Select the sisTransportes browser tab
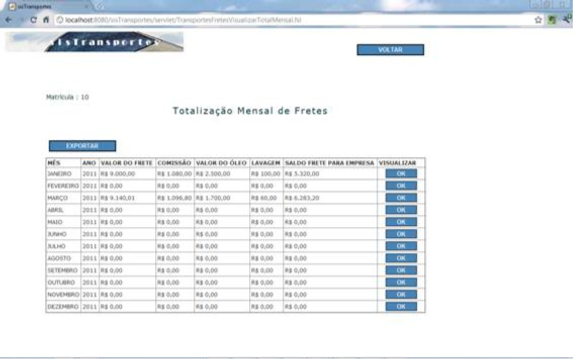The height and width of the screenshot is (362, 574). 48,7
